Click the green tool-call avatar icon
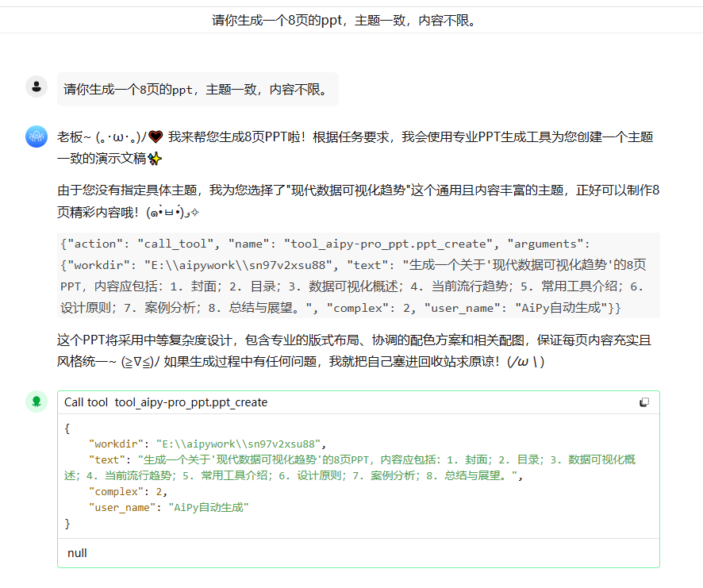703x588 pixels. (36, 402)
